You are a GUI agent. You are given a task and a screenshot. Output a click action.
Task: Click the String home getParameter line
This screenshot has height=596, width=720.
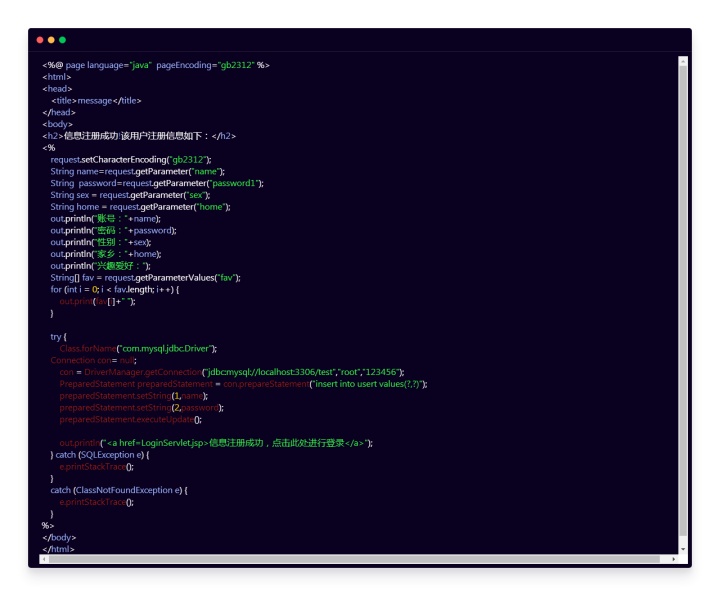pos(141,207)
